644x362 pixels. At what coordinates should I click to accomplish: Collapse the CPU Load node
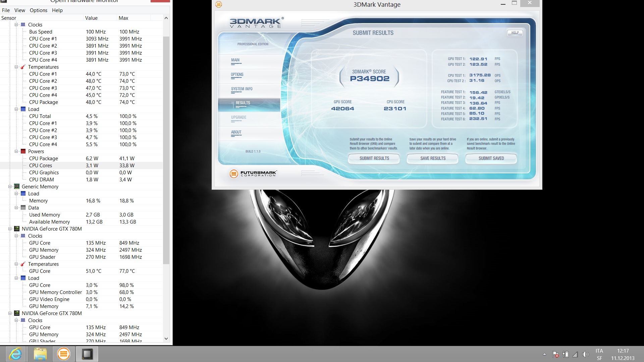16,109
